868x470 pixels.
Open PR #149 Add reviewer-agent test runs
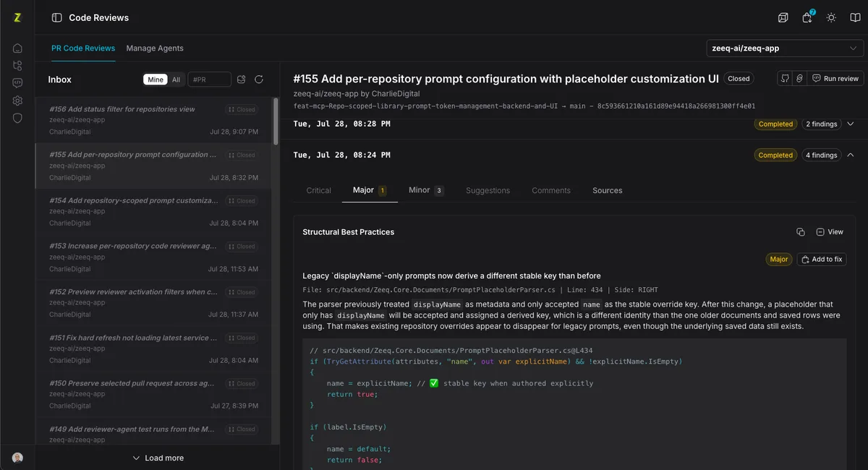coord(153,432)
